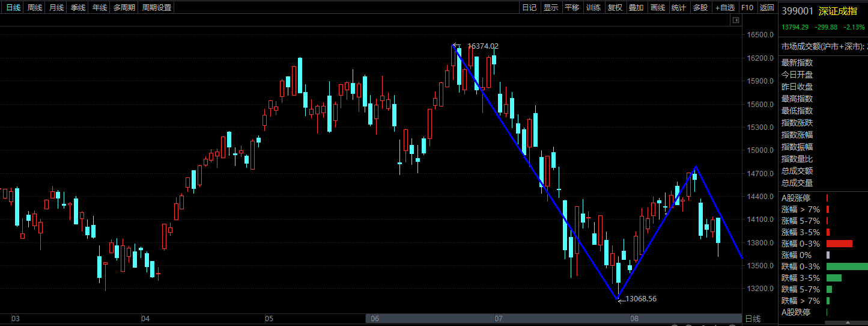Open the 统计 statistics tool
Viewport: 868px width, 326px height.
pyautogui.click(x=679, y=8)
